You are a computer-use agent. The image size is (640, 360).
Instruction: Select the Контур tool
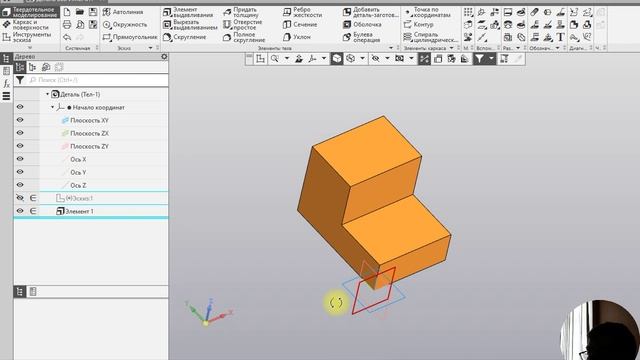click(418, 25)
